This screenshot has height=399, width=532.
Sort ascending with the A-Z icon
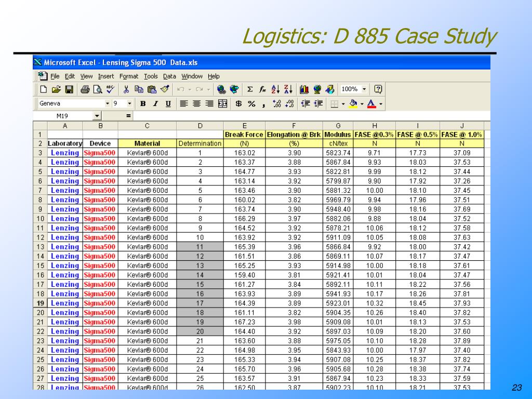coord(275,89)
